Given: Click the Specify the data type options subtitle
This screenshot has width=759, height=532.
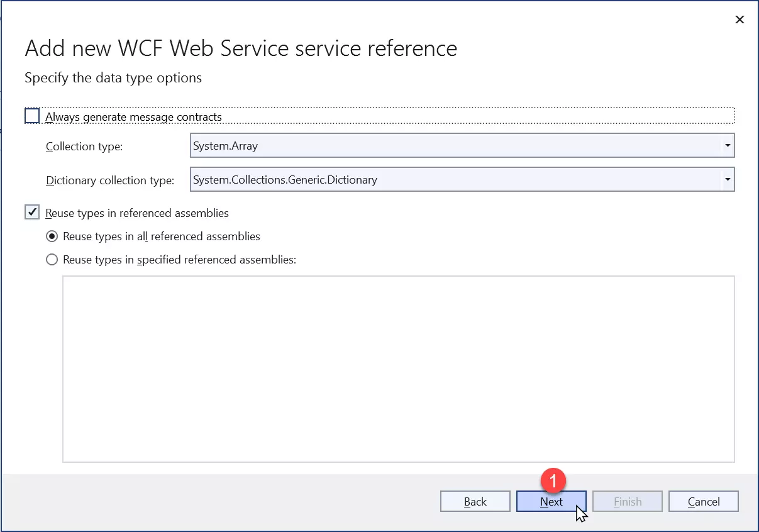Looking at the screenshot, I should coord(113,78).
